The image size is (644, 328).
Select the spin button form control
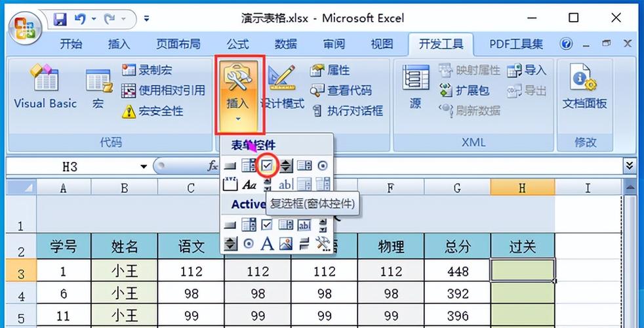point(286,166)
